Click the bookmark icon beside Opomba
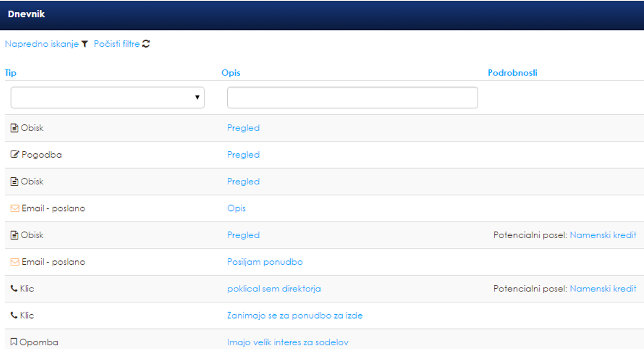644x349 pixels. 14,342
